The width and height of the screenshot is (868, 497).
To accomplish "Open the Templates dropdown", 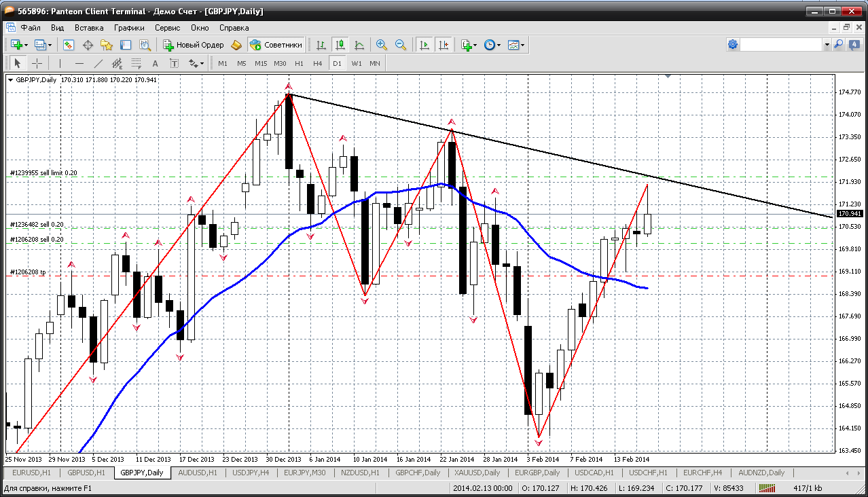I will click(x=516, y=45).
